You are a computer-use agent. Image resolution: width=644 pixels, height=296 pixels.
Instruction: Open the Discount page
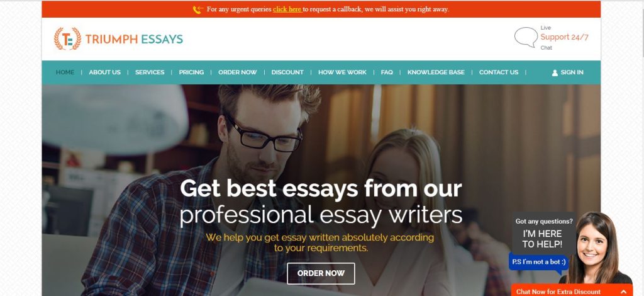pos(287,72)
